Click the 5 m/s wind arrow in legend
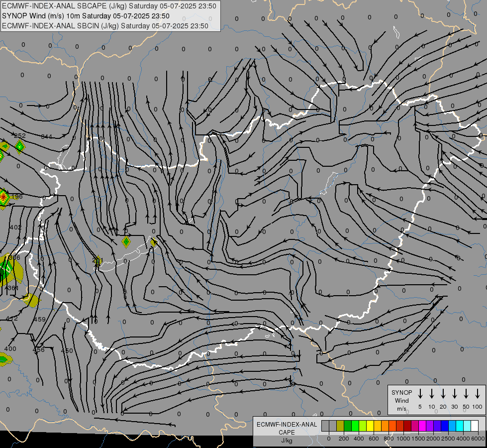 coord(420,394)
